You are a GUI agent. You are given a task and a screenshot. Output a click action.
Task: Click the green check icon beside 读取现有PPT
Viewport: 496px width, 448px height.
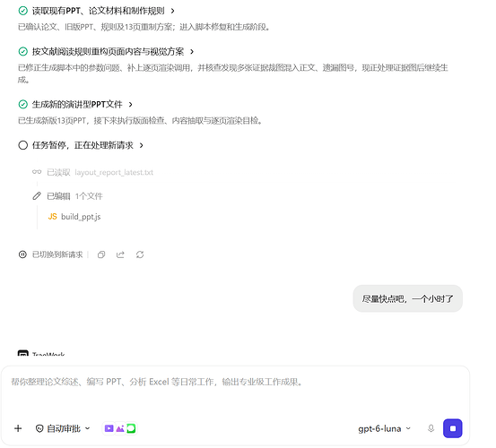[x=22, y=11]
